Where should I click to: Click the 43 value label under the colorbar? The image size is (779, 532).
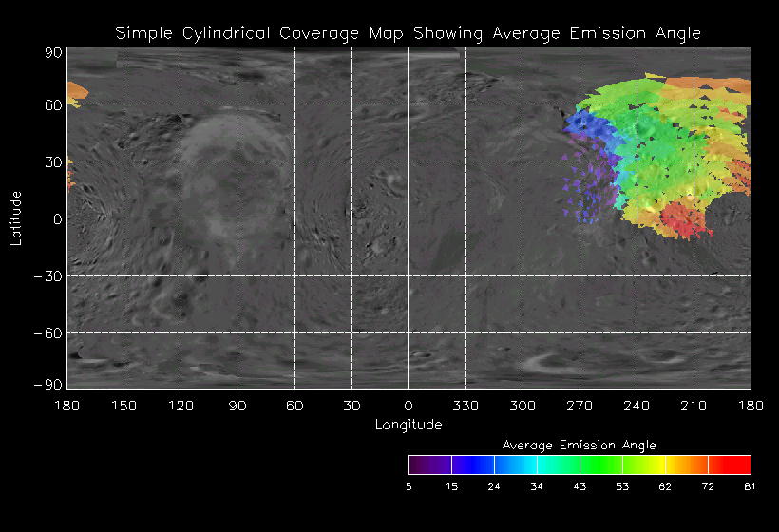point(579,486)
